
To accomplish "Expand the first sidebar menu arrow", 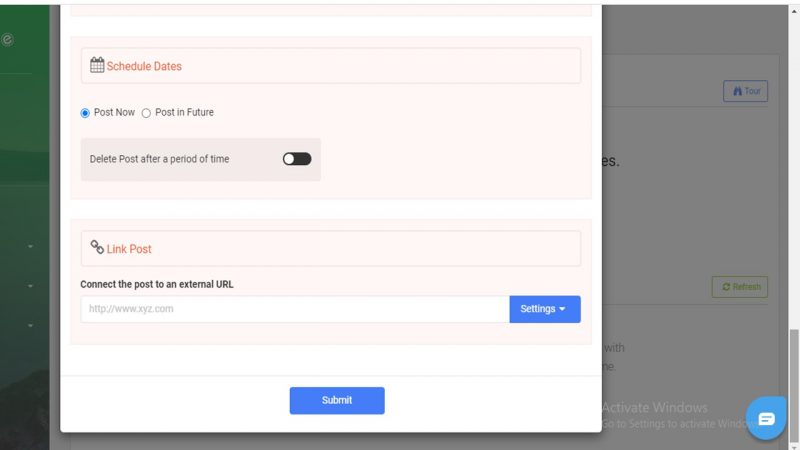I will pos(30,246).
